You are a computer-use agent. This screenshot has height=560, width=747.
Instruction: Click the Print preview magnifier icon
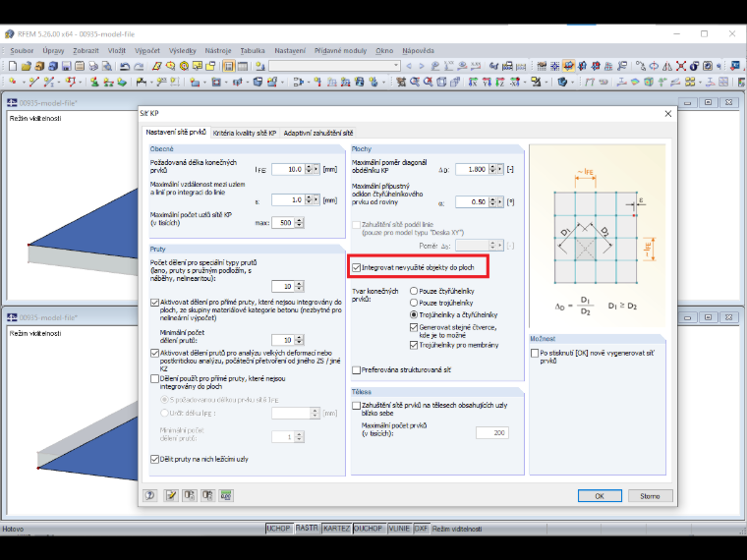107,66
